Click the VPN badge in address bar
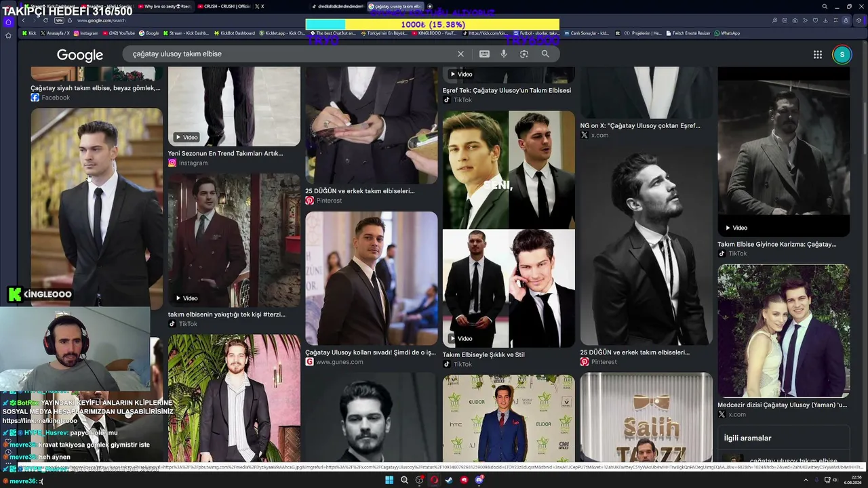Viewport: 868px width, 488px height. click(59, 20)
